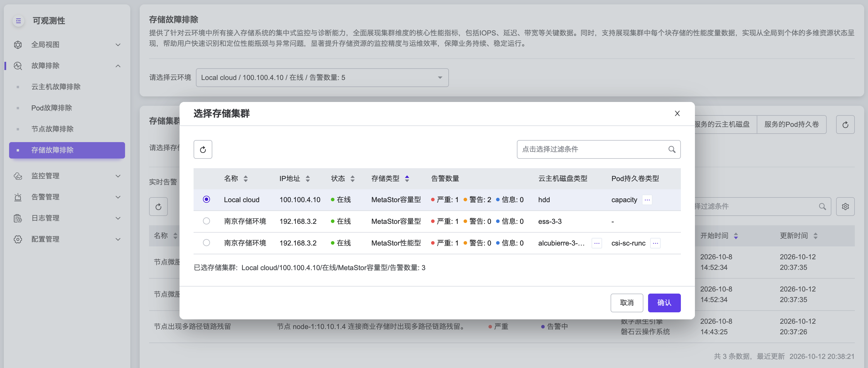Show more Pod volume types next to capacity
The width and height of the screenshot is (868, 368).
(x=647, y=200)
